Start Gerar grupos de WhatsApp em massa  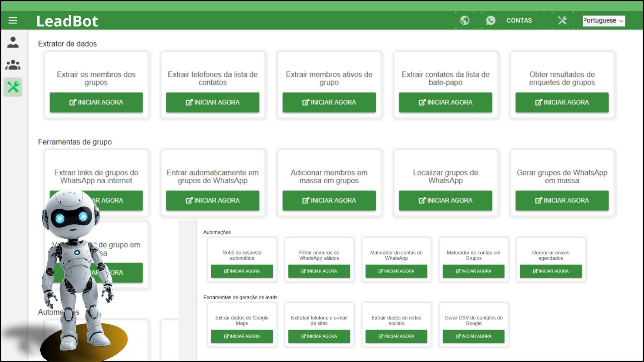[562, 200]
